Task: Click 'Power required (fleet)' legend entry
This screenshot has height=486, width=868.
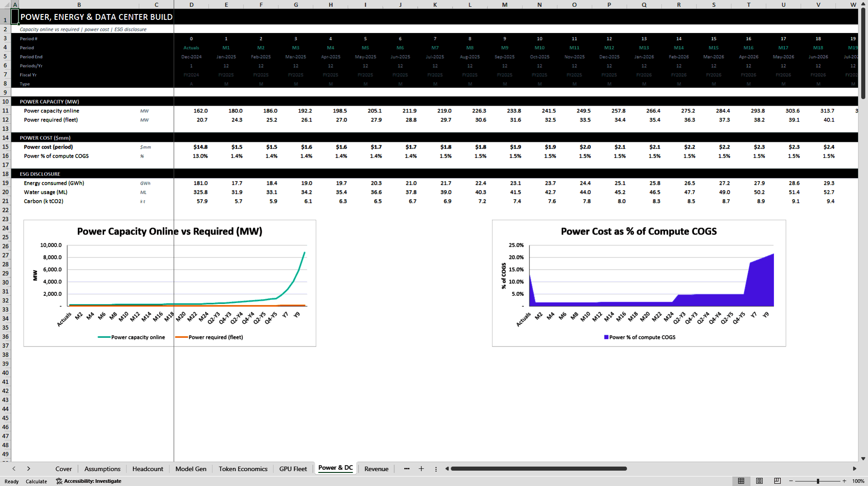Action: tap(209, 337)
